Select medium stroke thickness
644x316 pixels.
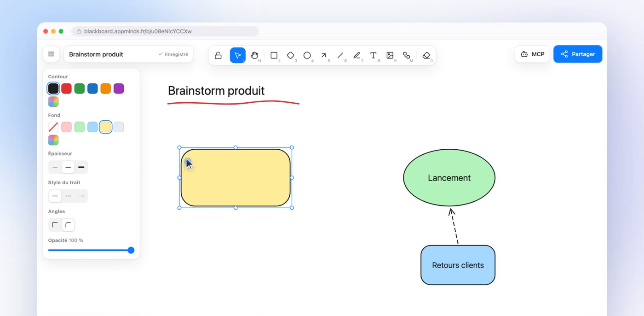tap(68, 167)
